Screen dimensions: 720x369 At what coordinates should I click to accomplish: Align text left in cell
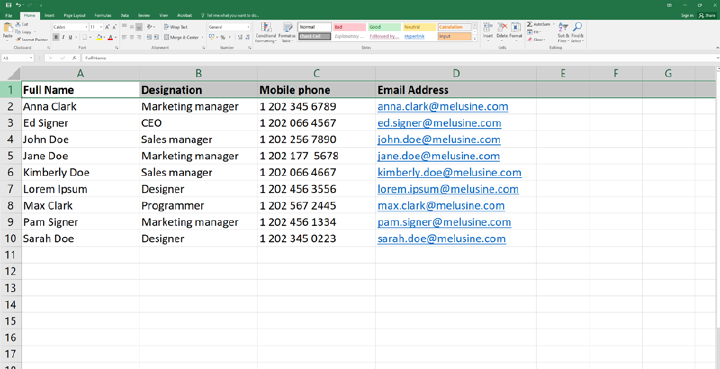(124, 37)
